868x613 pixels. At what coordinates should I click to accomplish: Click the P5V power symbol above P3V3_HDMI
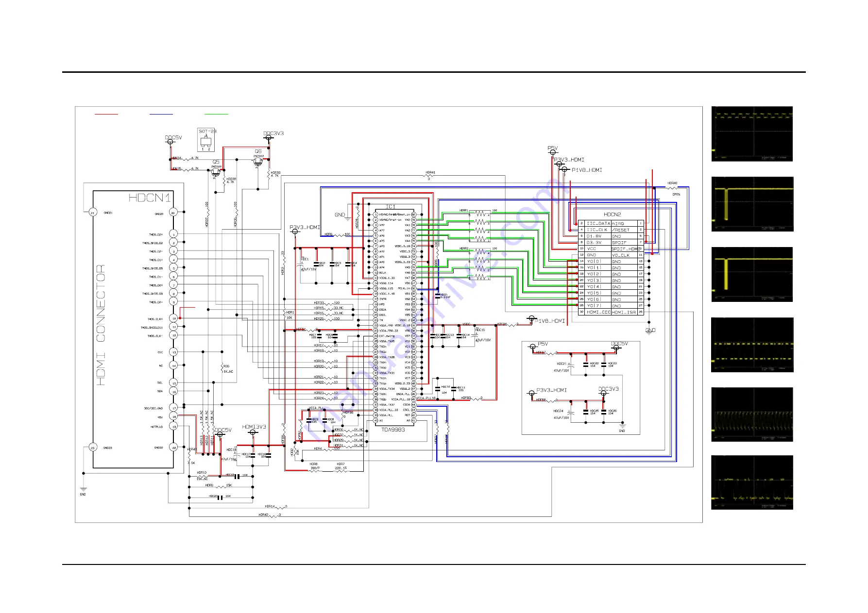click(x=552, y=152)
